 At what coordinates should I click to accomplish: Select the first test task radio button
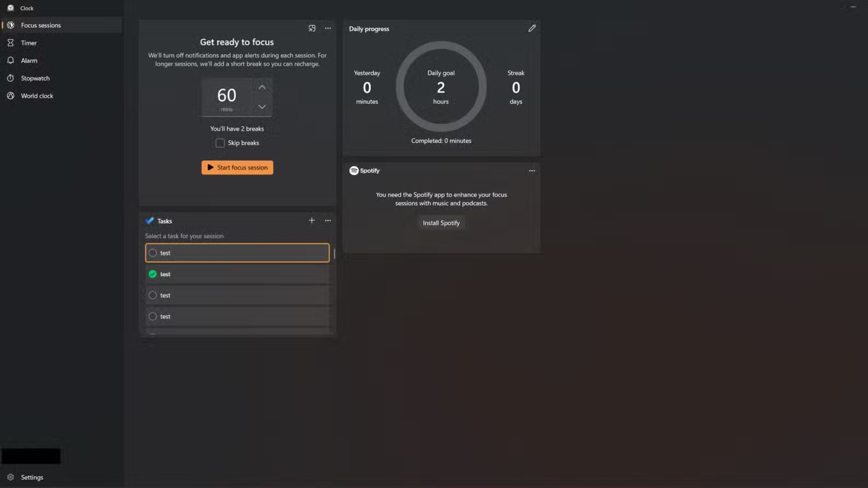pos(153,253)
